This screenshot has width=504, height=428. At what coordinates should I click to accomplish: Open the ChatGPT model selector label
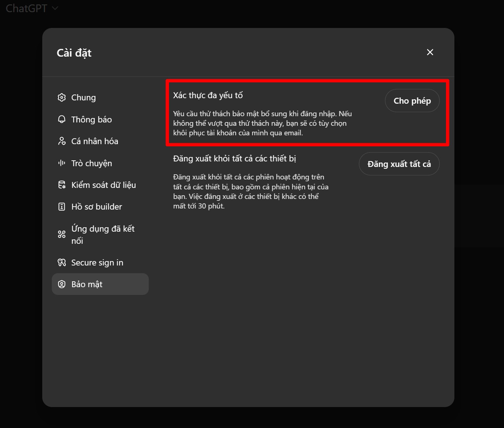tap(26, 8)
